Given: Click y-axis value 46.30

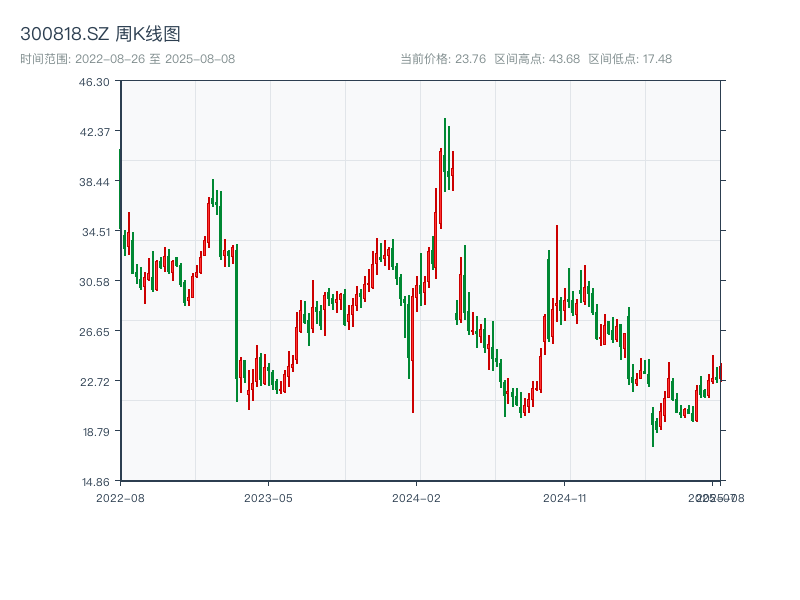Looking at the screenshot, I should [x=94, y=82].
